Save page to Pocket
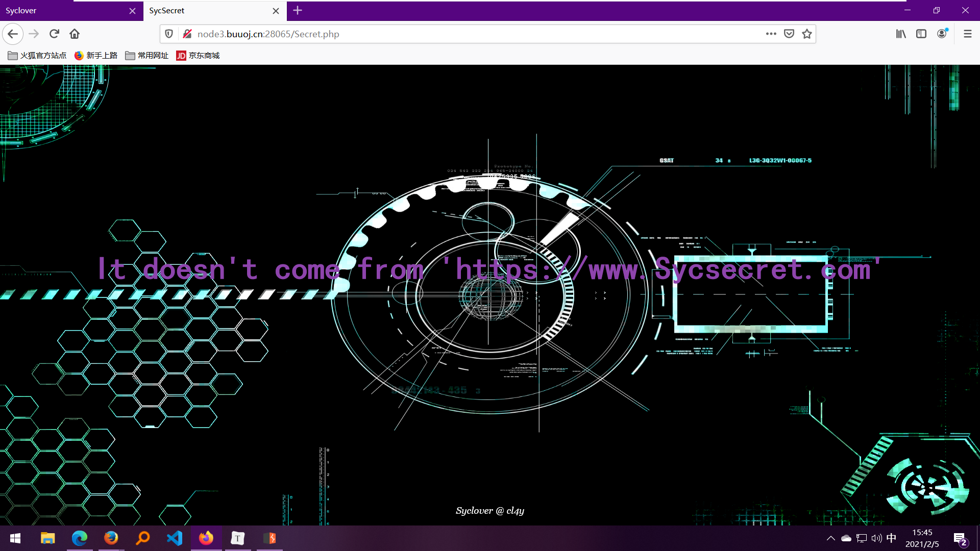Viewport: 980px width, 551px height. (789, 34)
